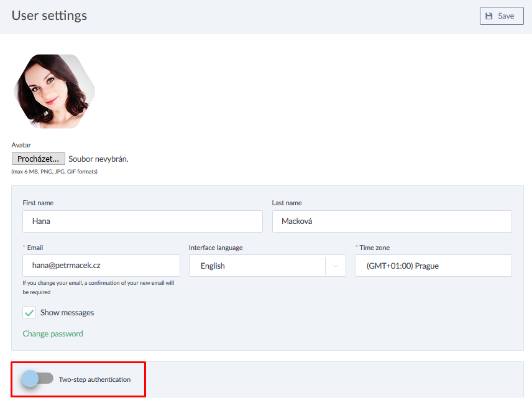This screenshot has height=403, width=532.
Task: Click the 'Show messages' label text
Action: (x=67, y=313)
